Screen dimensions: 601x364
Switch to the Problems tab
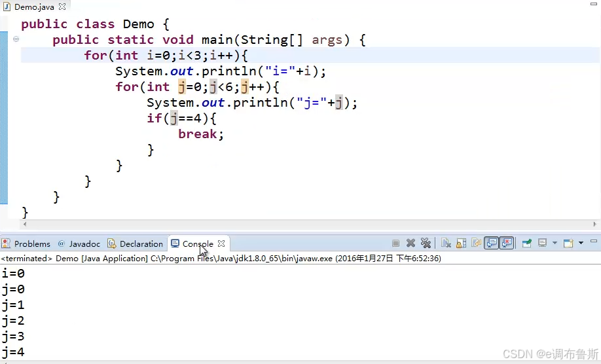tap(26, 244)
